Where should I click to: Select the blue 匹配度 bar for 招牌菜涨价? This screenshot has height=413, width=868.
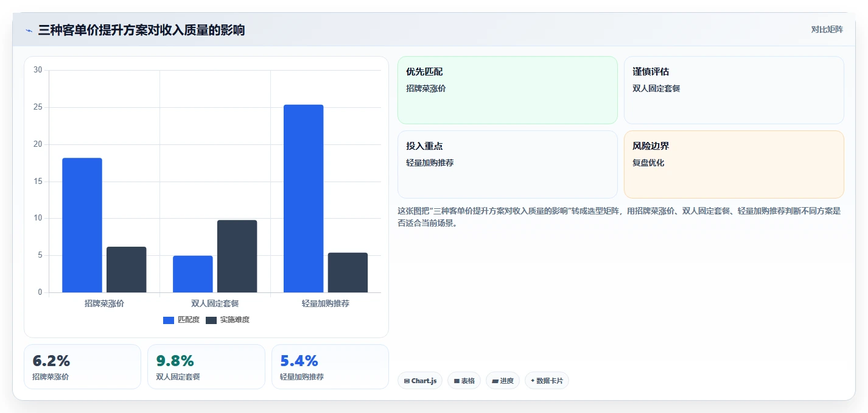click(82, 225)
